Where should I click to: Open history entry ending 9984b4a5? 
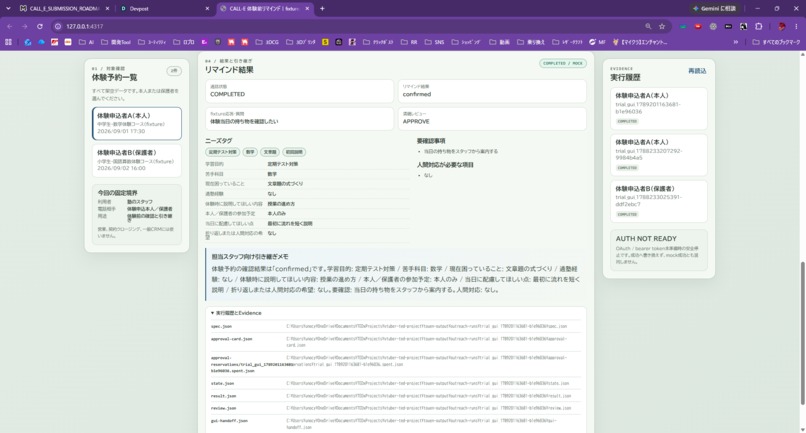tap(658, 155)
